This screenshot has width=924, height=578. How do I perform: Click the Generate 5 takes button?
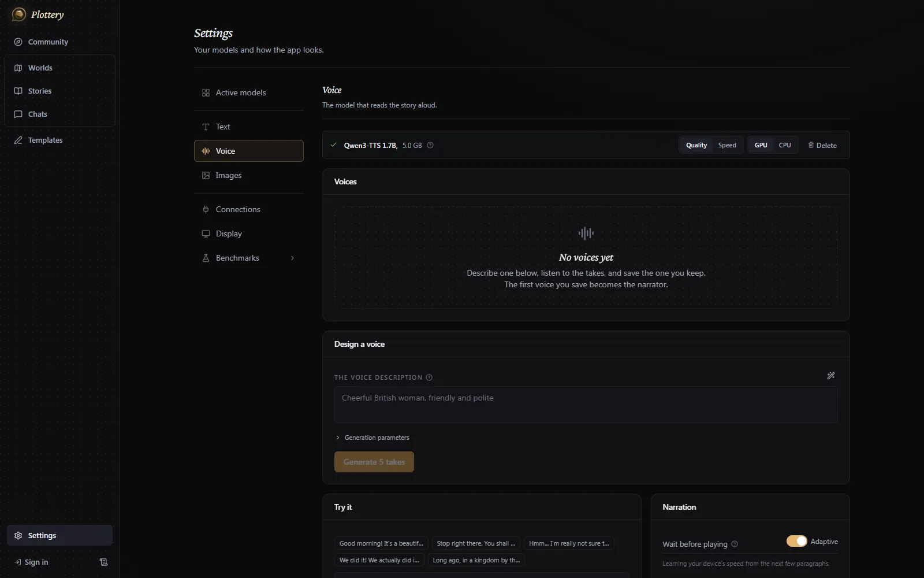pyautogui.click(x=374, y=462)
